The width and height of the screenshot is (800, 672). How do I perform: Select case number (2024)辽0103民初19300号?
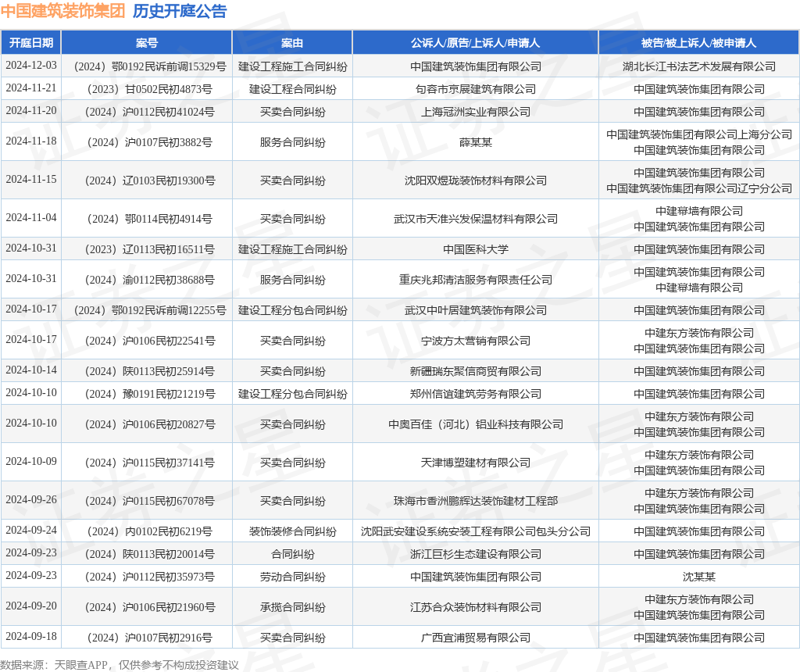(x=147, y=181)
